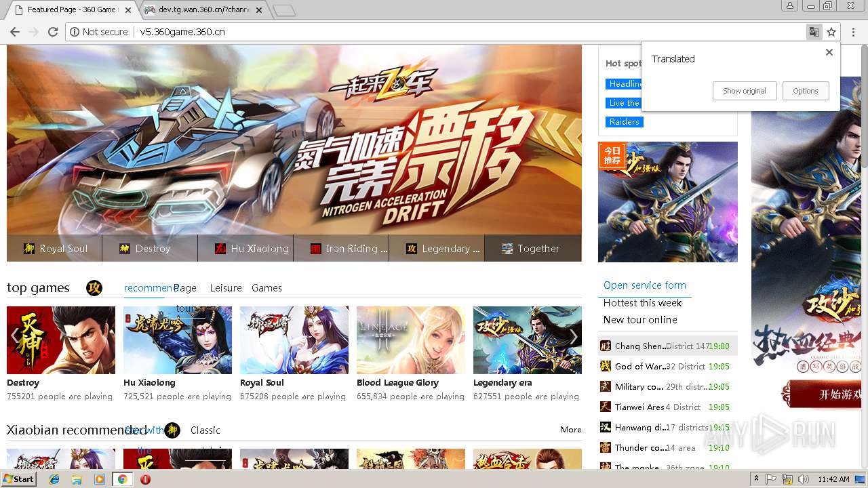Click the Not secure site info icon
The width and height of the screenshot is (868, 488).
tap(75, 32)
